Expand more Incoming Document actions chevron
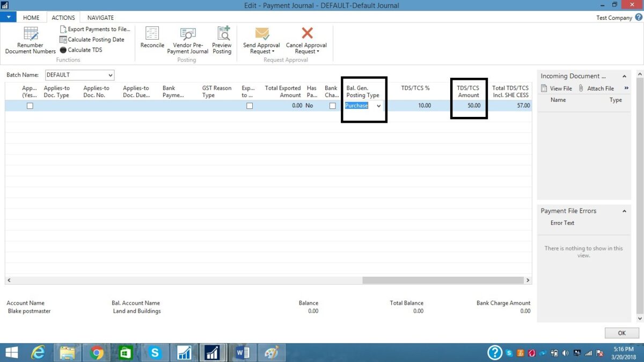Image resolution: width=644 pixels, height=362 pixels. [626, 88]
